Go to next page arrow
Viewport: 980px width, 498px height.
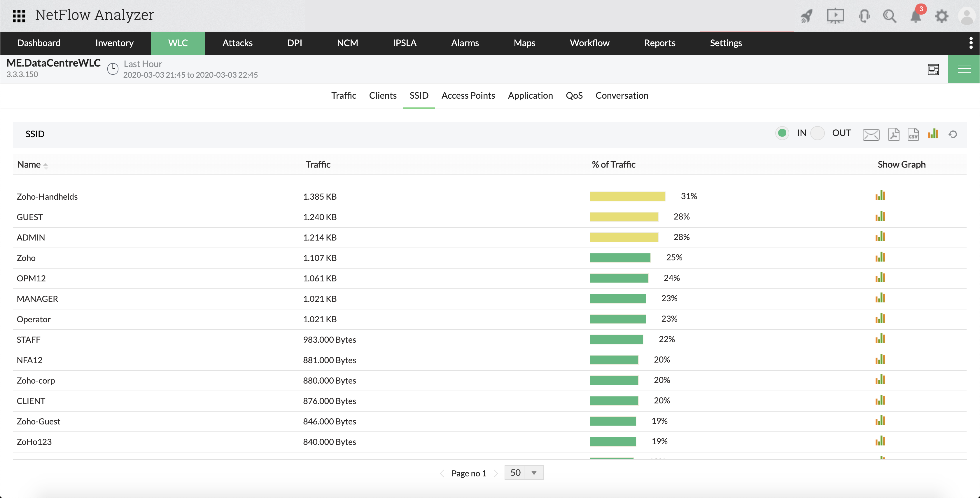(496, 473)
